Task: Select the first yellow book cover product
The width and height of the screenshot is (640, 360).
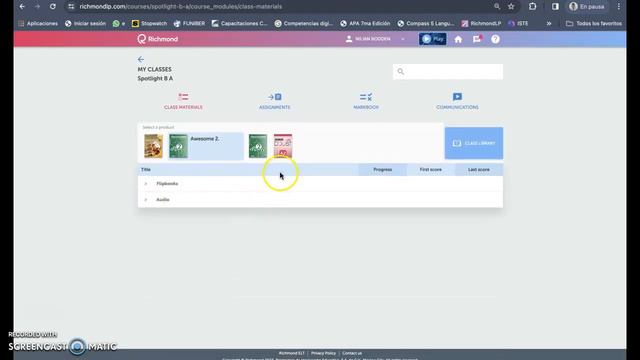Action: [153, 146]
